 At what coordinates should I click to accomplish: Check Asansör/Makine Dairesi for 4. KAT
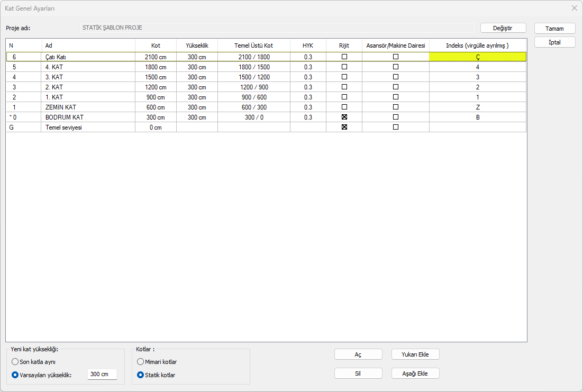(x=395, y=67)
